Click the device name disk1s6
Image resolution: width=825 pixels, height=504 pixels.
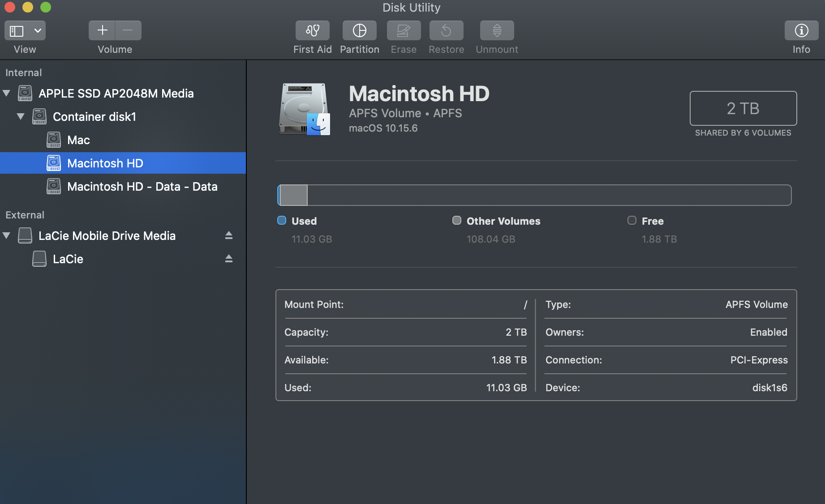[x=770, y=388]
